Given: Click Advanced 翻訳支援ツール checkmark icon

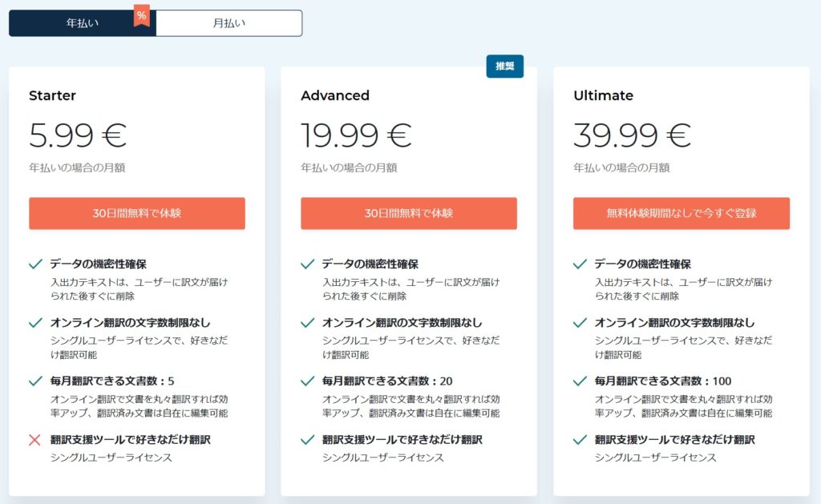Looking at the screenshot, I should (x=307, y=440).
